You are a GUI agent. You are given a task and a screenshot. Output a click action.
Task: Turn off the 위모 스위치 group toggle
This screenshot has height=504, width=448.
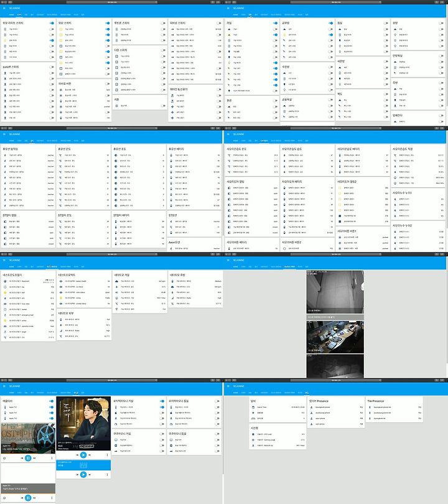(x=108, y=23)
